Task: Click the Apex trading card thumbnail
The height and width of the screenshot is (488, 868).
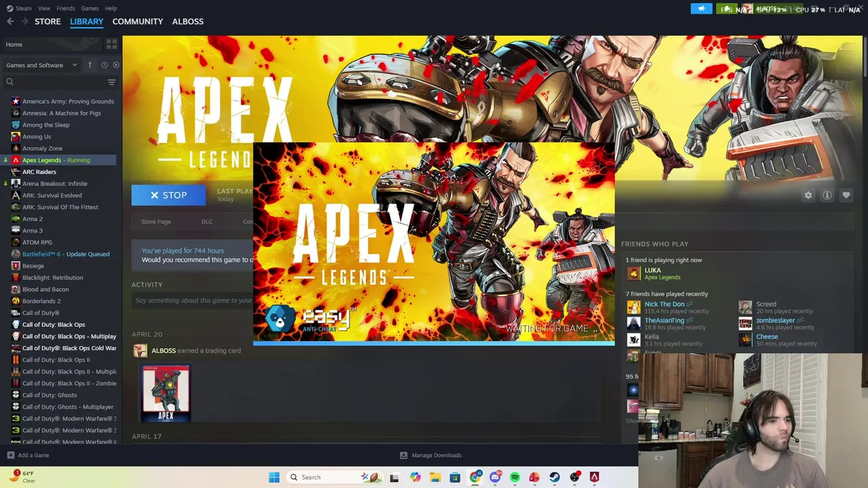Action: [x=166, y=393]
